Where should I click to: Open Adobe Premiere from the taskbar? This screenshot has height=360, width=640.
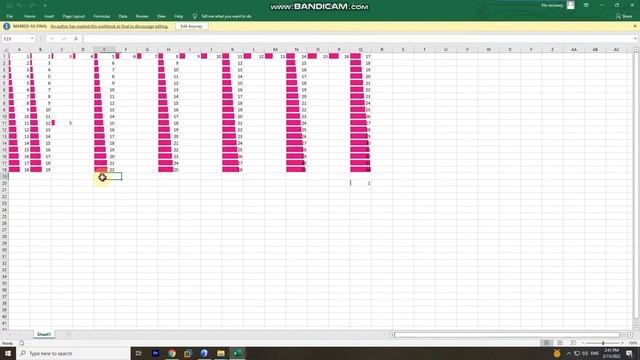(155, 353)
